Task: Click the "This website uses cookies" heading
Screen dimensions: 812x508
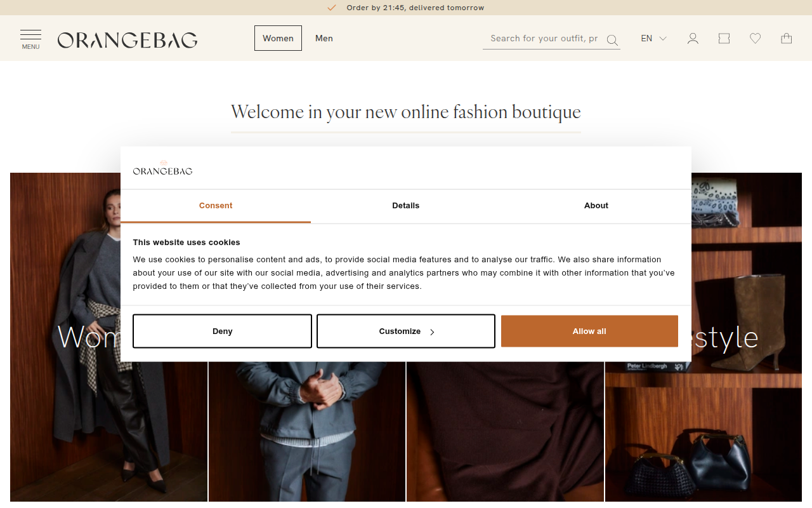Action: pos(187,243)
